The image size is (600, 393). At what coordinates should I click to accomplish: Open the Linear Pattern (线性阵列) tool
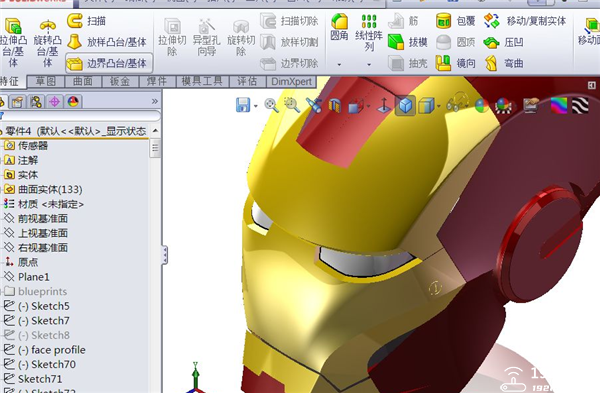(x=369, y=33)
